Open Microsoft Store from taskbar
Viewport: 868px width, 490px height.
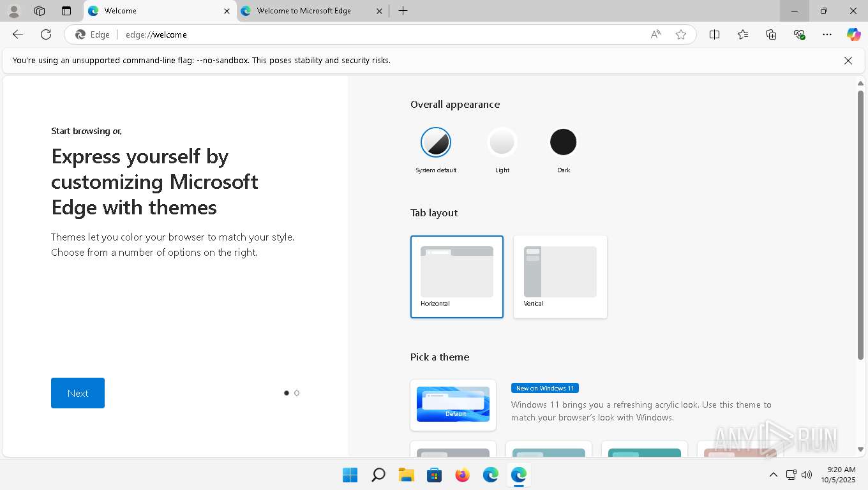click(434, 475)
